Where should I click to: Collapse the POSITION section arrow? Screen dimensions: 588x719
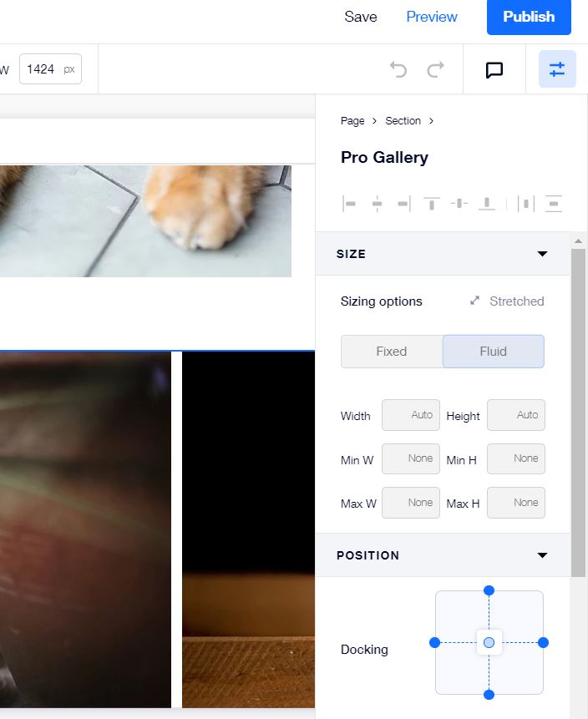coord(542,555)
